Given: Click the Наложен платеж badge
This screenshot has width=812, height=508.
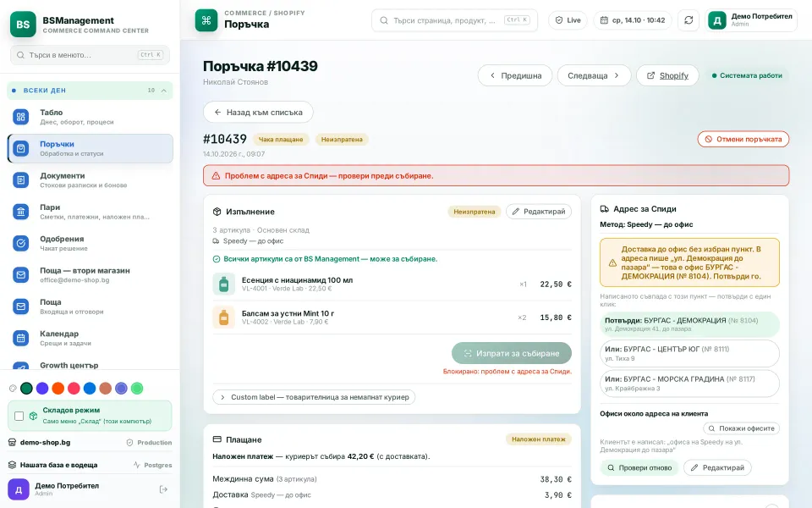Looking at the screenshot, I should 539,439.
